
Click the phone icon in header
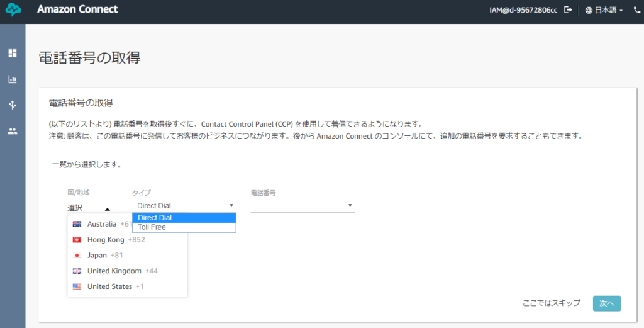point(637,10)
